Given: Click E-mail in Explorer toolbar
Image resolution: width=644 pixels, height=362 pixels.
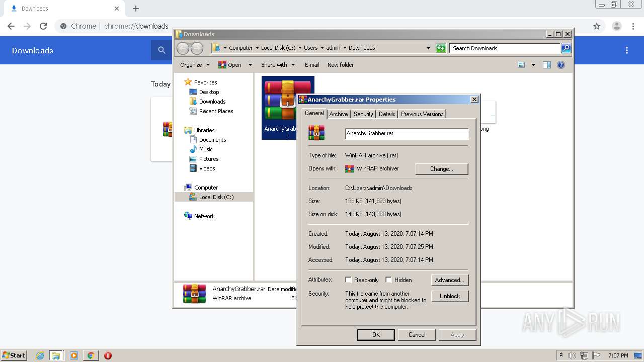Looking at the screenshot, I should click(x=312, y=65).
